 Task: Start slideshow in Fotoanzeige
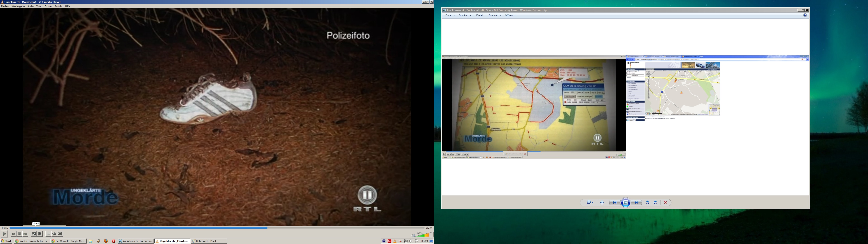pyautogui.click(x=626, y=203)
